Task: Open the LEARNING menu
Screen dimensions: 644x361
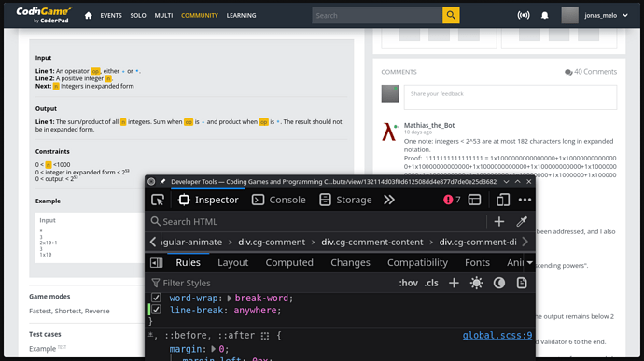Action: tap(241, 15)
